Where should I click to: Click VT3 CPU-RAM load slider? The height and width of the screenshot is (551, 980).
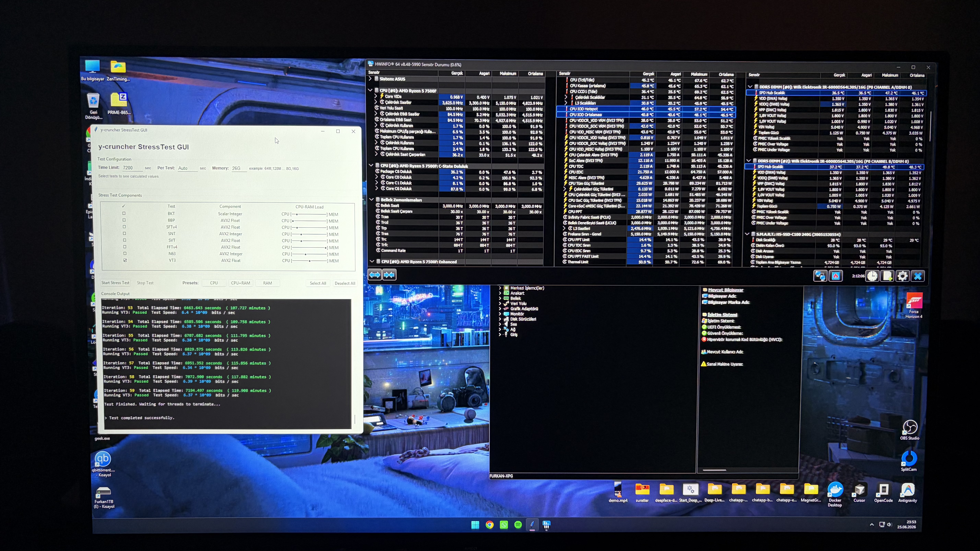coord(310,261)
